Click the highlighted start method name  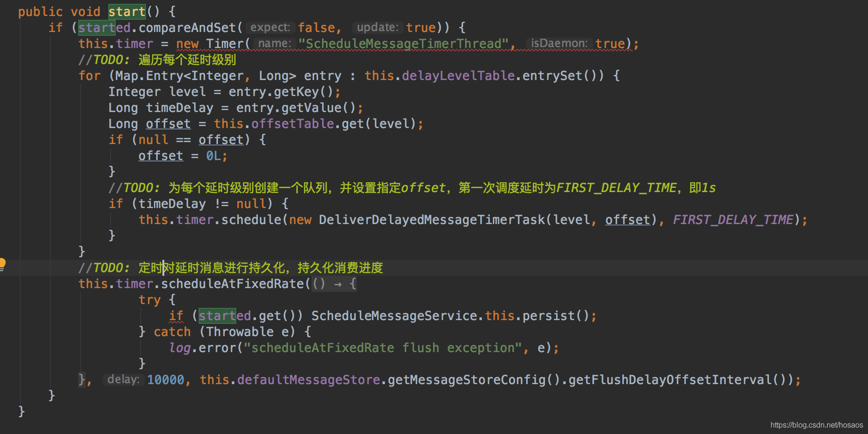pos(127,11)
